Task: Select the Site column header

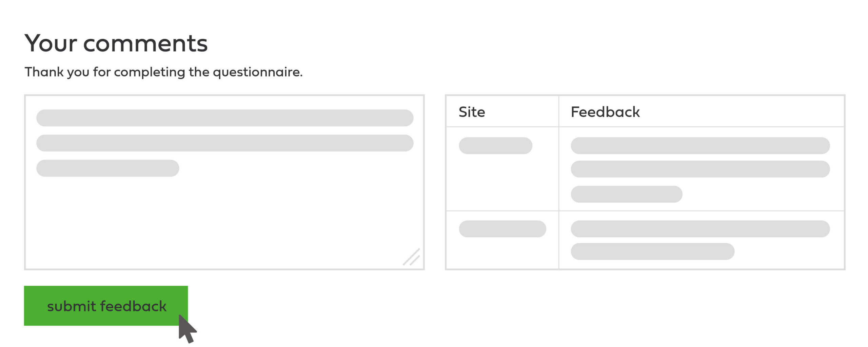Action: click(x=472, y=112)
